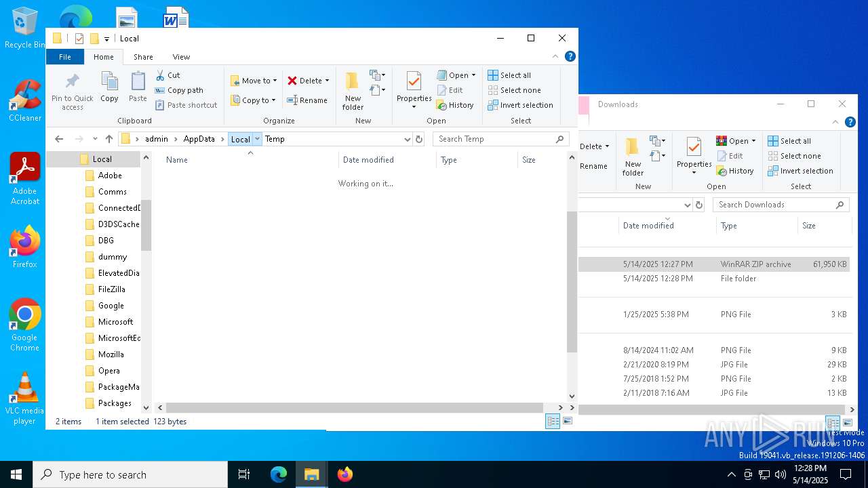Switch to Details view icon in Local status bar
This screenshot has height=488, width=868.
pos(553,422)
